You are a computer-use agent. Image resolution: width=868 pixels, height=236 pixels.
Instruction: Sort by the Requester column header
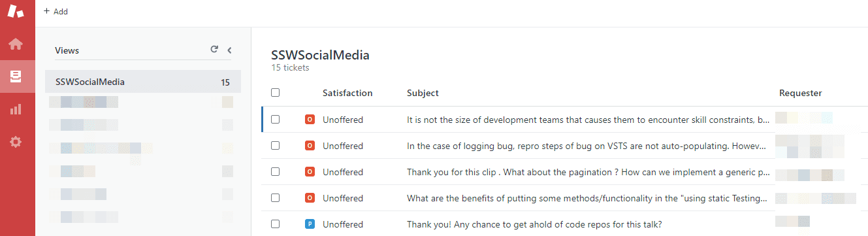[800, 93]
